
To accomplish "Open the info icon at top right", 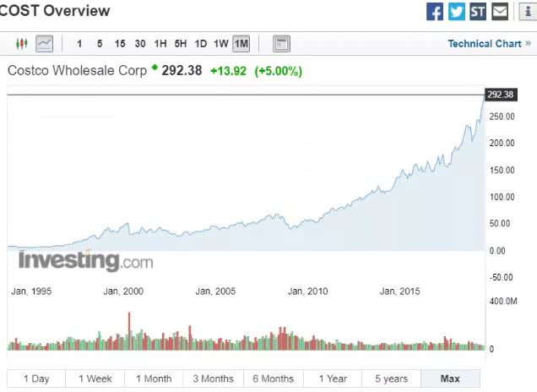I will (x=527, y=12).
